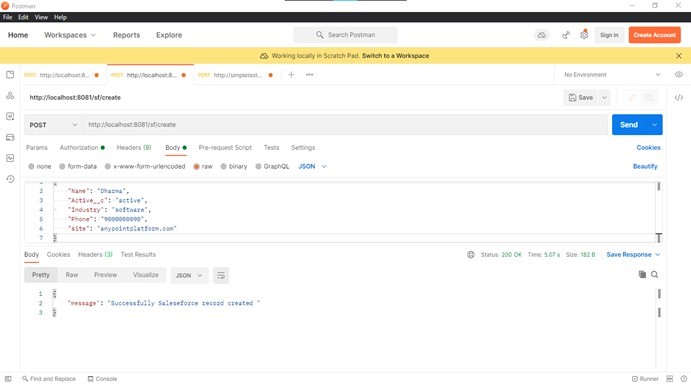Click the Create Account button
This screenshot has width=691, height=385.
pos(654,35)
